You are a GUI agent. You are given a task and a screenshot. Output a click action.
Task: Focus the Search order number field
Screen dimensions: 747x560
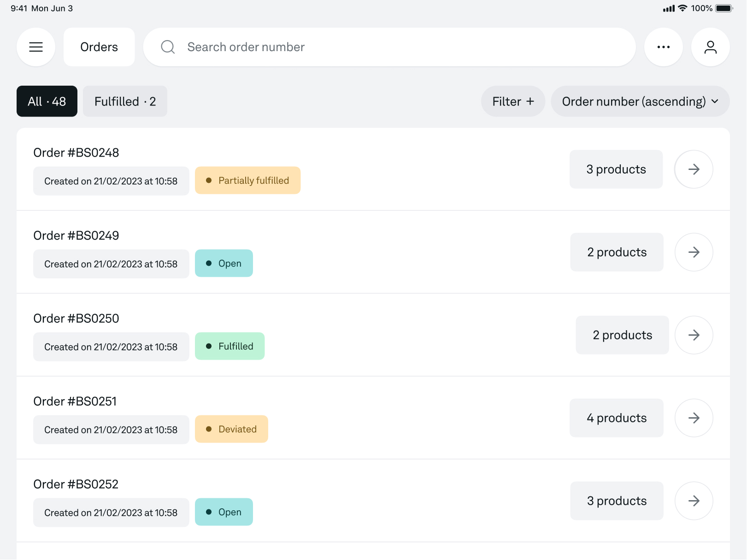click(x=389, y=47)
